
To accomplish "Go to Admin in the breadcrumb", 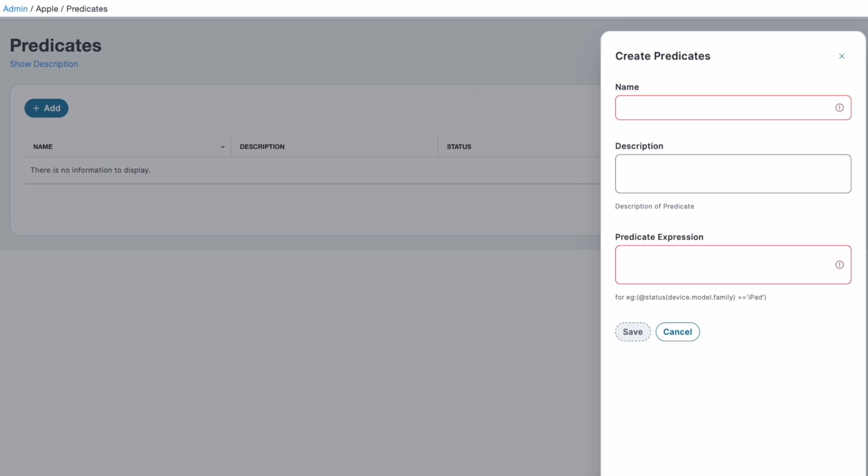I will pyautogui.click(x=15, y=9).
